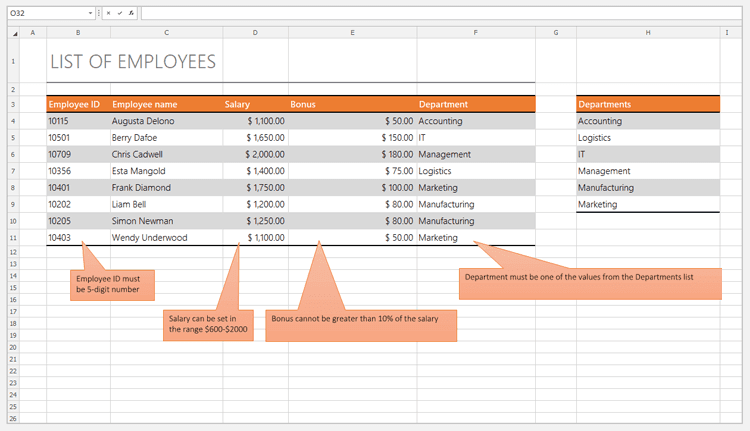Click the Esta Mangold name cell
Screen dimensions: 750x431
pyautogui.click(x=166, y=171)
